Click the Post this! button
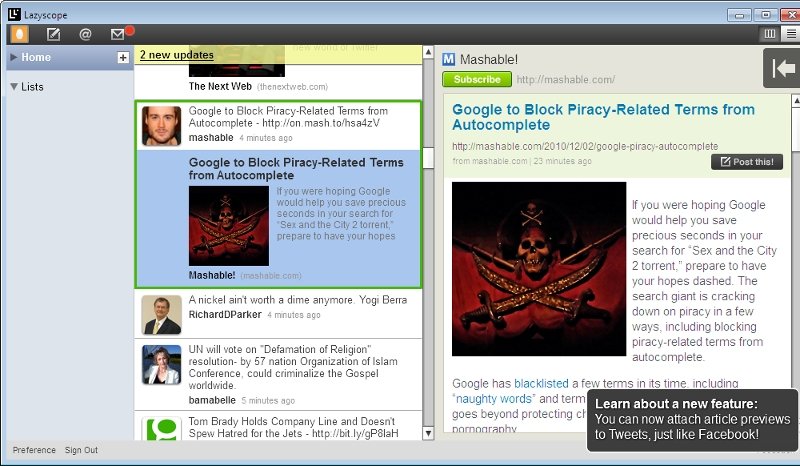 (x=747, y=162)
